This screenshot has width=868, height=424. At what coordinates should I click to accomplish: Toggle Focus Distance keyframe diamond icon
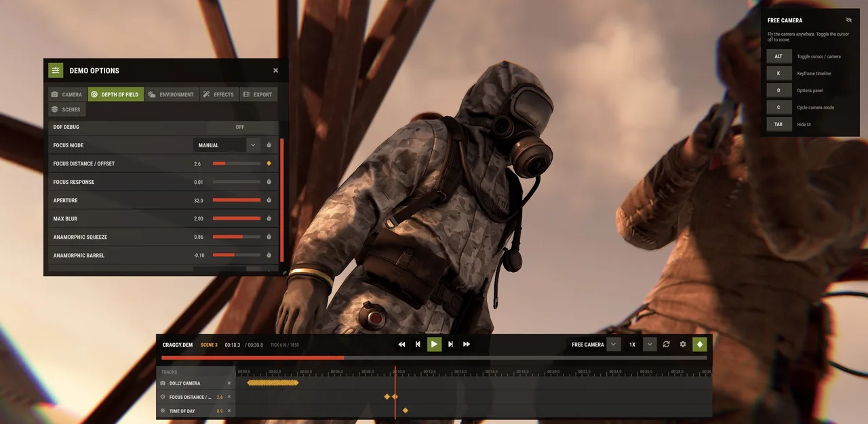(x=269, y=163)
